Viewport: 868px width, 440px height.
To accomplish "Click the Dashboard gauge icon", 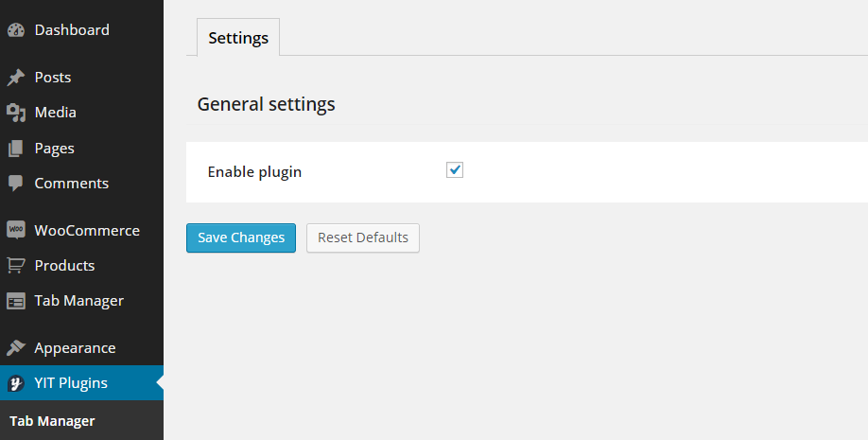I will point(15,30).
